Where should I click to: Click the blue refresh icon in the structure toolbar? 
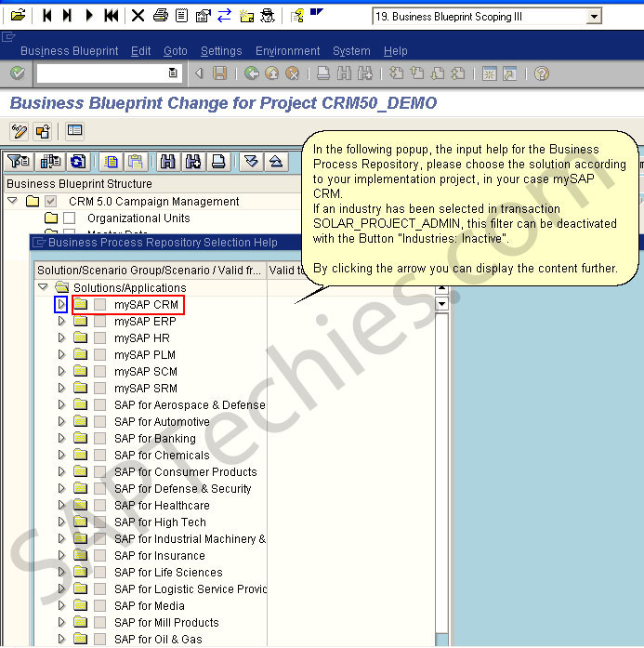coord(78,161)
